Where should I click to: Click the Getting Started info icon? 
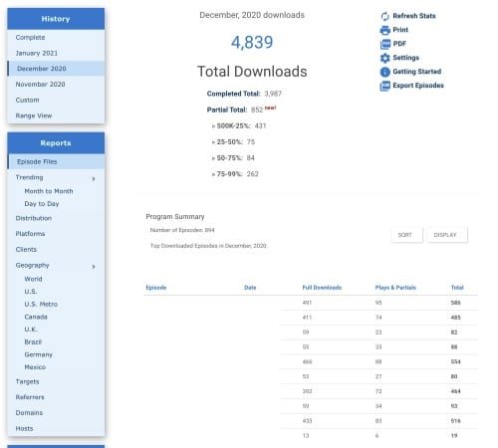point(384,72)
